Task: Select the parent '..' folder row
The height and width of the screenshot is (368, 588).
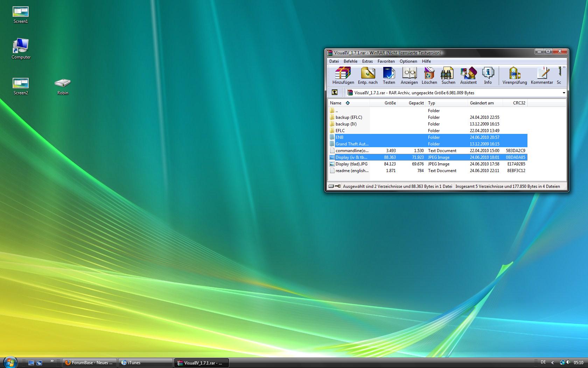Action: [428, 111]
